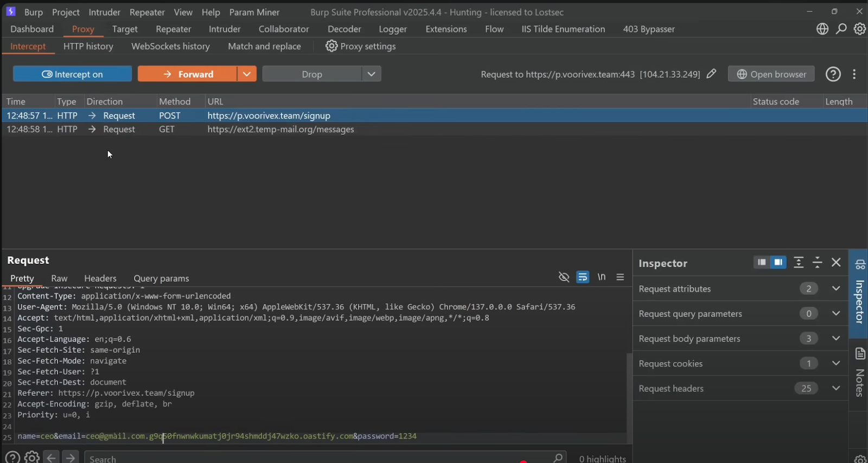This screenshot has height=463, width=868.
Task: Edit target with the pencil icon
Action: (x=711, y=74)
